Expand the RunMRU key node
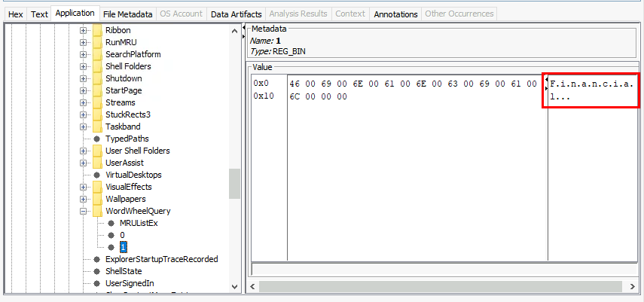This screenshot has width=644, height=302. coord(84,42)
